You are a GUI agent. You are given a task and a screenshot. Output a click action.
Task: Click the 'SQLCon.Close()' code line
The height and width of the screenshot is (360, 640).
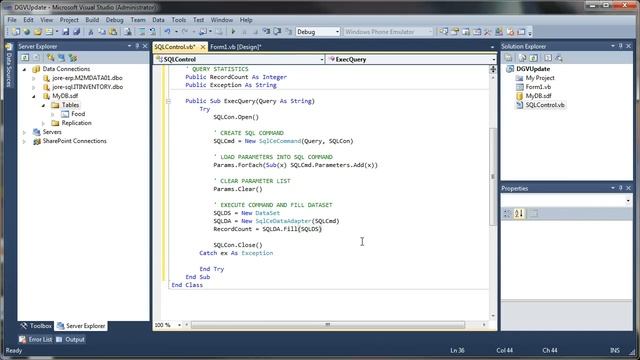(238, 245)
